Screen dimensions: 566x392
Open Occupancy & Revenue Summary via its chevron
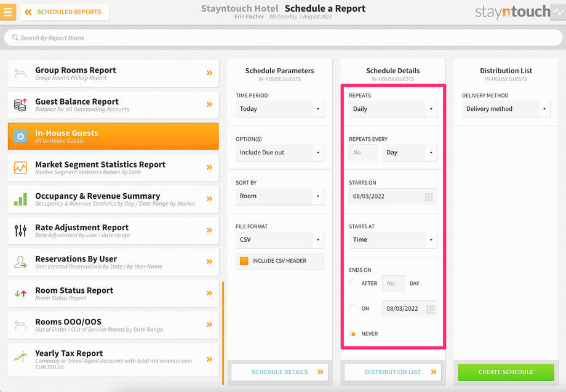(209, 199)
